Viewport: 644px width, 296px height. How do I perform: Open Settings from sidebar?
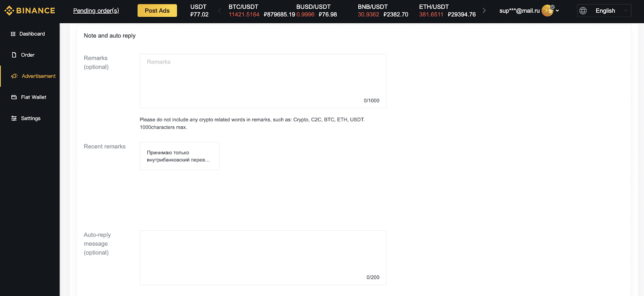pos(30,119)
